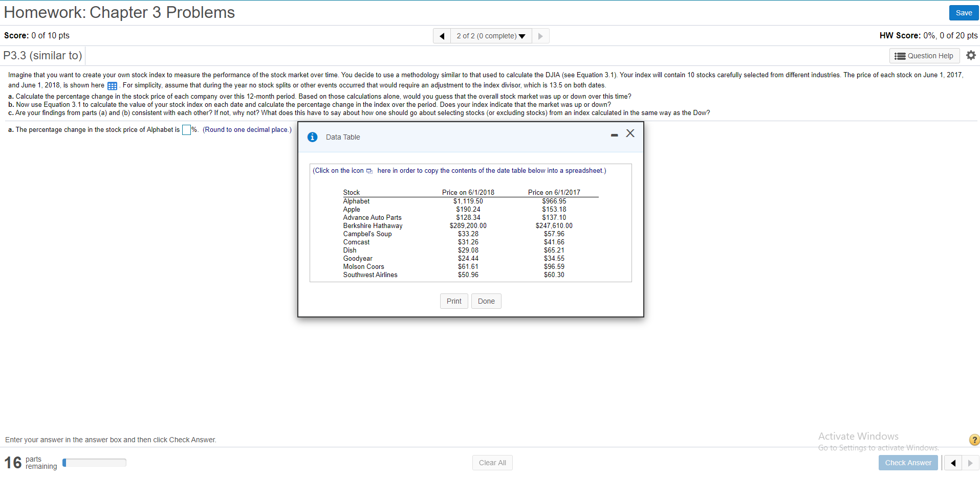Click the bottom previous arrow button
Image resolution: width=980 pixels, height=478 pixels.
click(x=953, y=463)
